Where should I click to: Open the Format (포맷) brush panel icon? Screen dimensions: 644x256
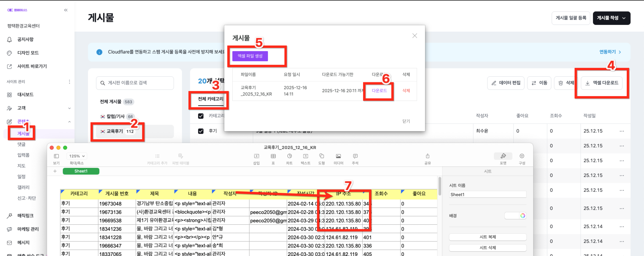503,156
